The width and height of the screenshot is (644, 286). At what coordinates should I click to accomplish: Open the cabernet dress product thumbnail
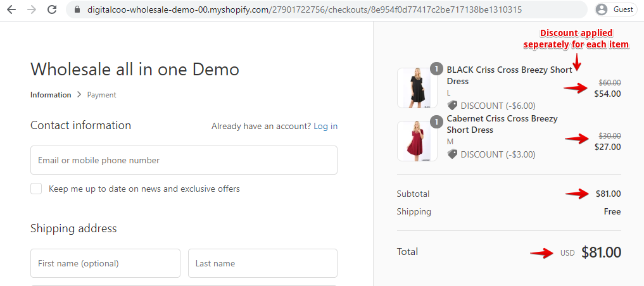(x=417, y=140)
